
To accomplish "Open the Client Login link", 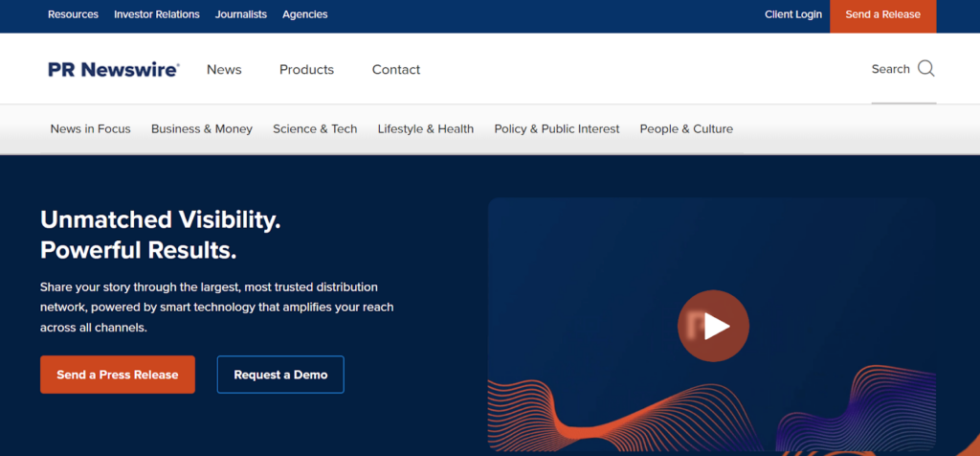I will pyautogui.click(x=793, y=15).
